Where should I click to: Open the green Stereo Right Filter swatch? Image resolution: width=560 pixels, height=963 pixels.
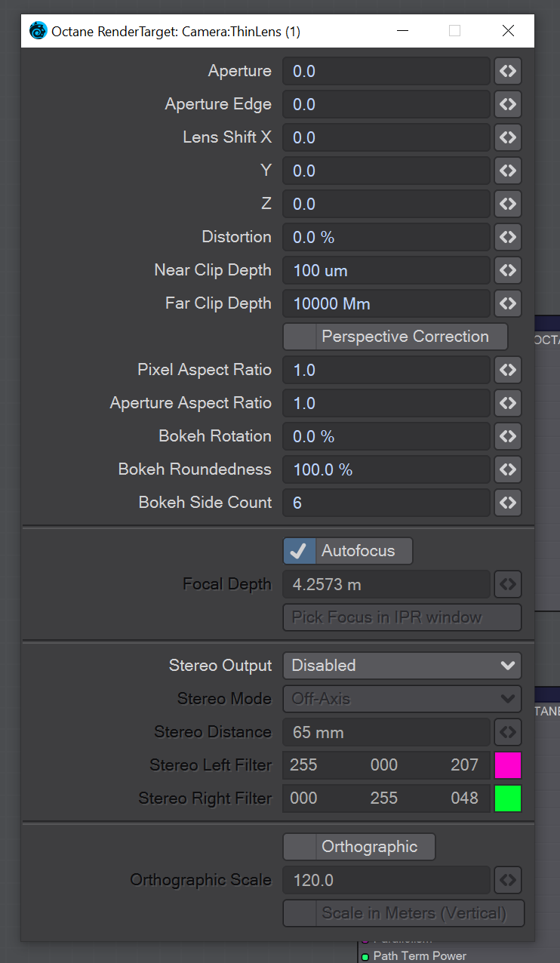tap(508, 798)
